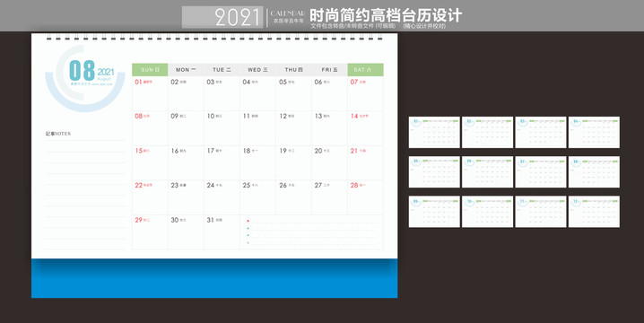The image size is (644, 323).
Task: Click the green SAT 六 column header
Action: [366, 70]
